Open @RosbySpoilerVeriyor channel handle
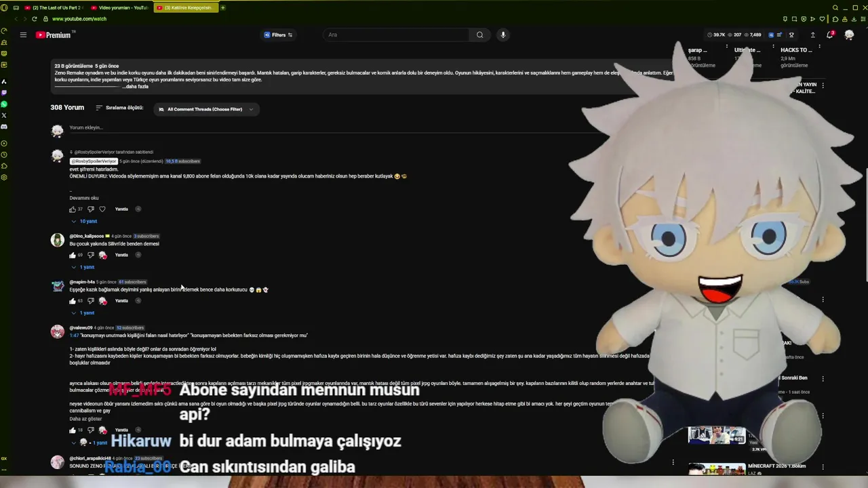Viewport: 868px width, 488px height. pos(94,161)
